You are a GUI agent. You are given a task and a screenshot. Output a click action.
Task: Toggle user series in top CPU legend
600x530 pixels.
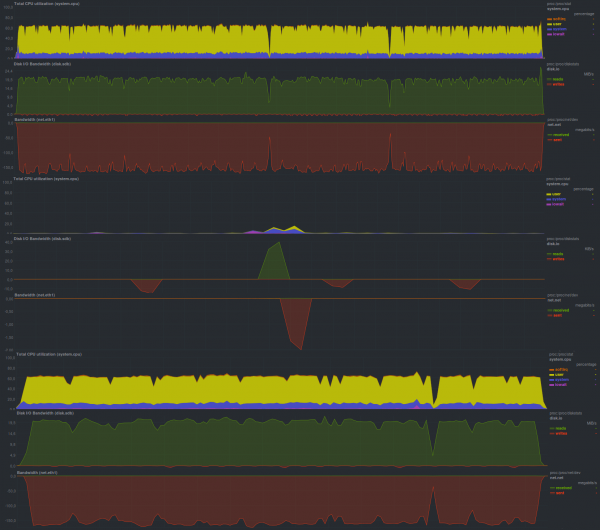(x=556, y=24)
